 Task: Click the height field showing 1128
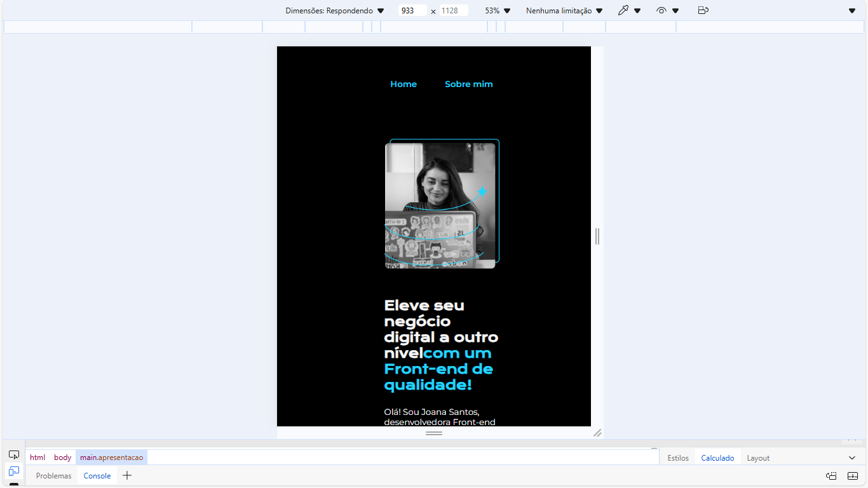tap(454, 10)
